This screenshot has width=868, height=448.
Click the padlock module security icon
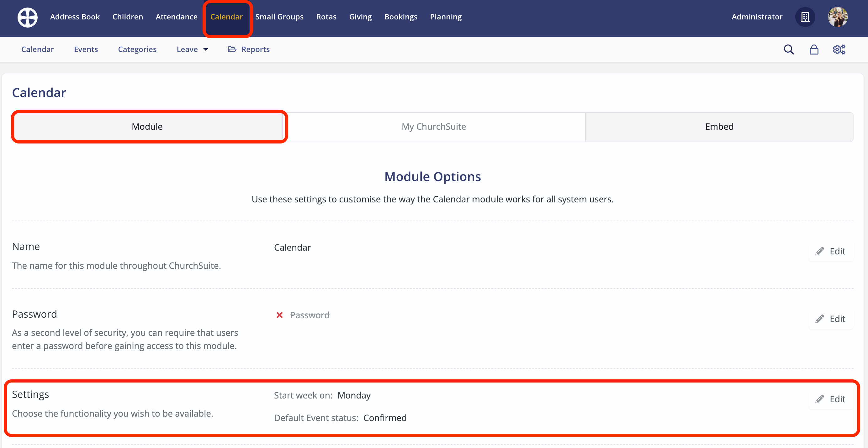coord(814,49)
